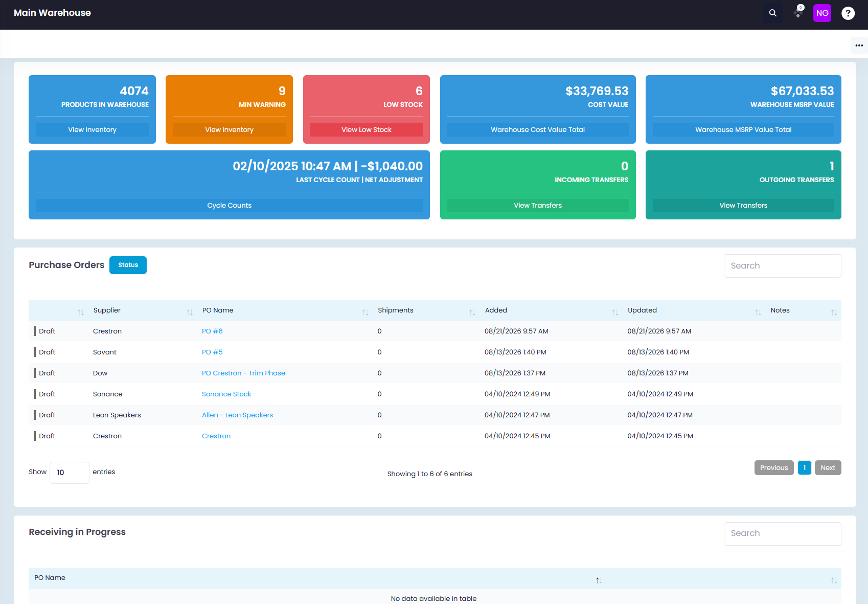
Task: Open the NG user avatar menu
Action: tap(822, 13)
